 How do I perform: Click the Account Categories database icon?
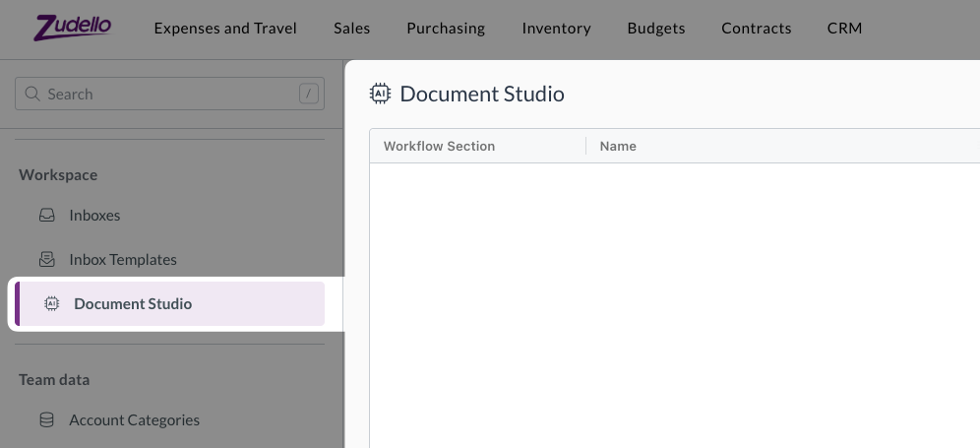pos(46,420)
